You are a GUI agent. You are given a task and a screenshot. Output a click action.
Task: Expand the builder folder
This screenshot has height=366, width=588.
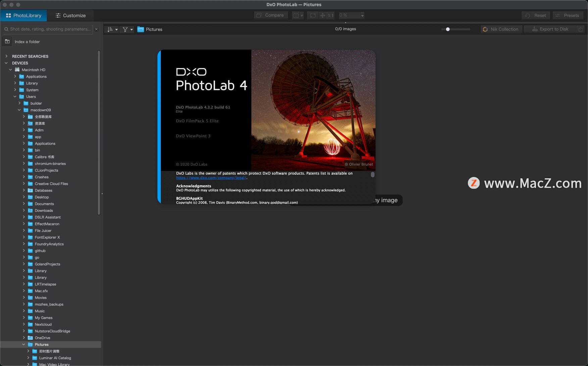(x=19, y=103)
